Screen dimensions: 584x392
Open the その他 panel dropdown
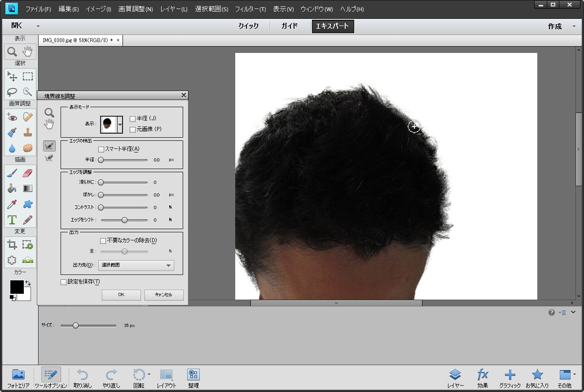pos(575,374)
